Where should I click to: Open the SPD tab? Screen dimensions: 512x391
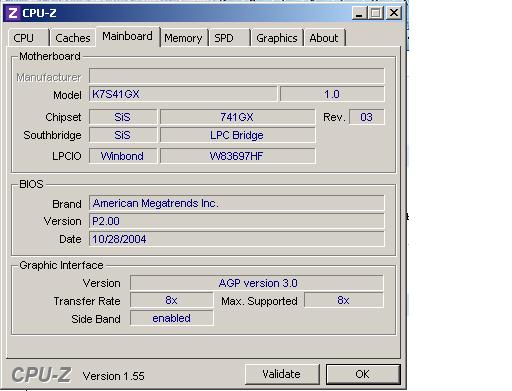229,38
